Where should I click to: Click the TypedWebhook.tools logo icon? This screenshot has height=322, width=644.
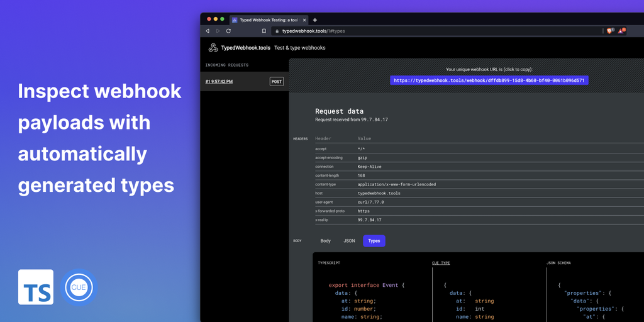pos(213,48)
